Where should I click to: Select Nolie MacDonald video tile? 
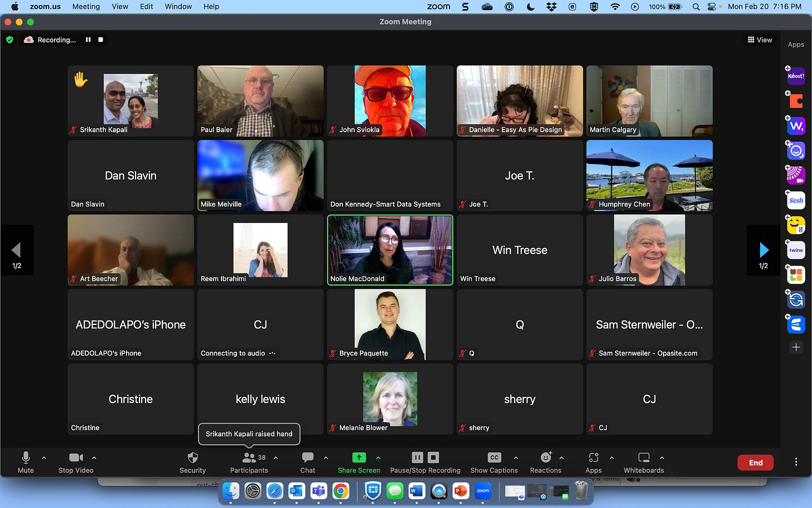click(x=390, y=250)
